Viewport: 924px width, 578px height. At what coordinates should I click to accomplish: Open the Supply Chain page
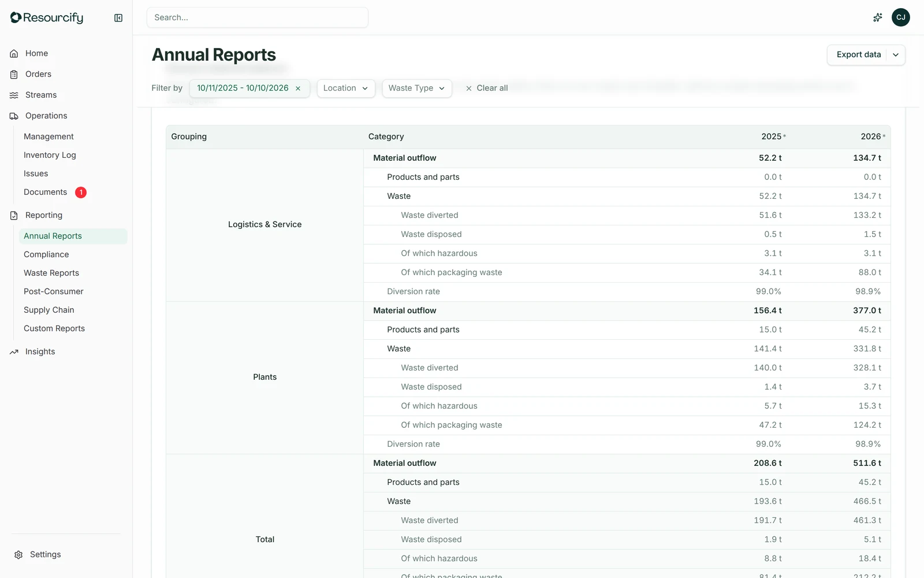(x=49, y=310)
